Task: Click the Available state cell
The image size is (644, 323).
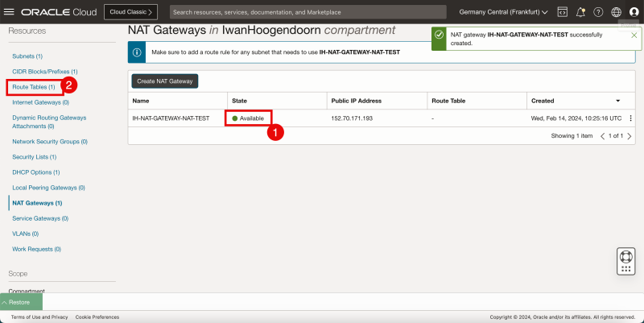Action: (x=248, y=118)
